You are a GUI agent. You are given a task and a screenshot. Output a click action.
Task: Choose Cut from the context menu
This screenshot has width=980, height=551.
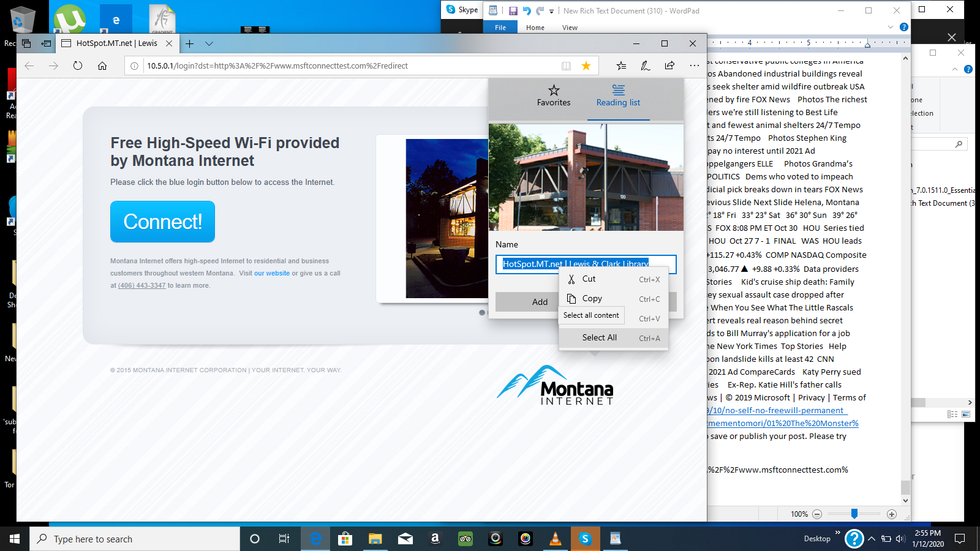point(613,279)
